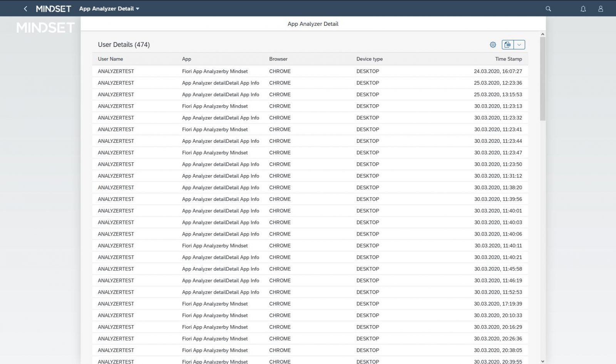The width and height of the screenshot is (616, 364).
Task: Select timestamp 24.03.2020, 16:07:27
Action: 498,71
